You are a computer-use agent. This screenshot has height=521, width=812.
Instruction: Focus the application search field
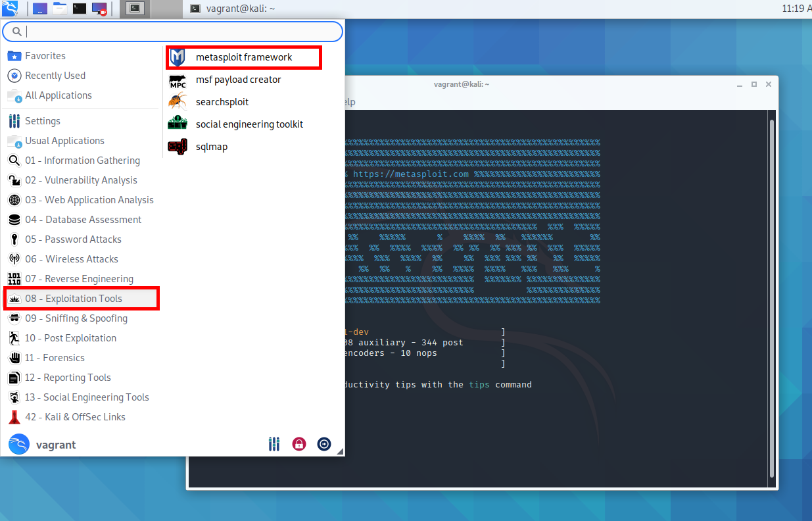click(171, 31)
